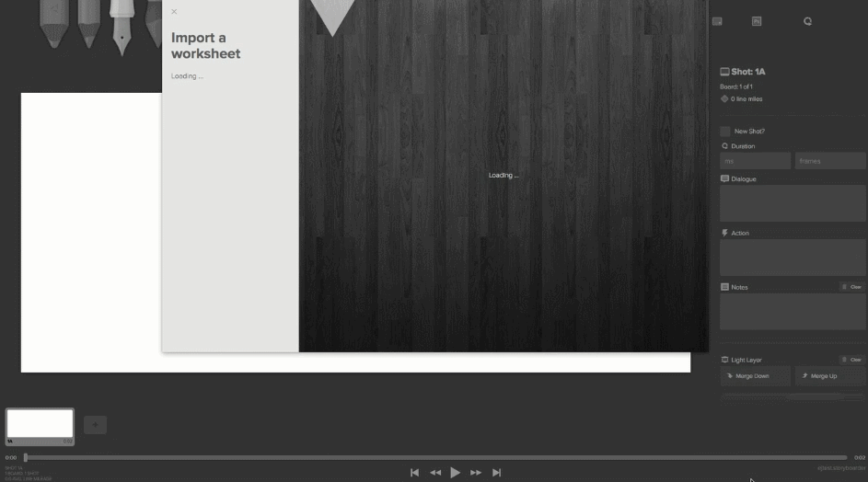Viewport: 868px width, 482px height.
Task: Select board 1A thumbnail
Action: [40, 424]
